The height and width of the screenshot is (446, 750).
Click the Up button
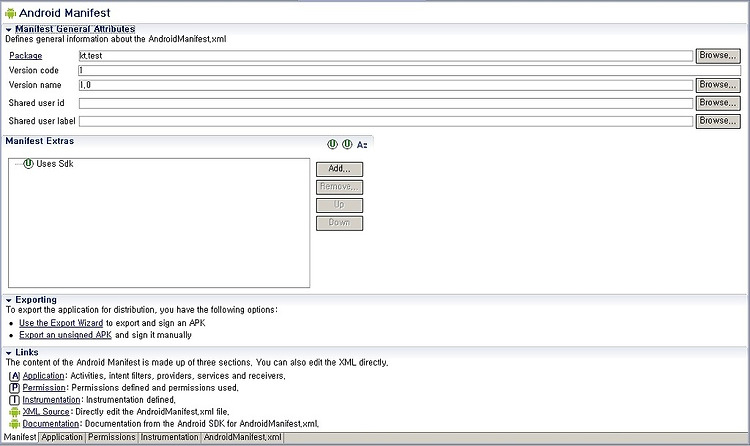(x=340, y=205)
